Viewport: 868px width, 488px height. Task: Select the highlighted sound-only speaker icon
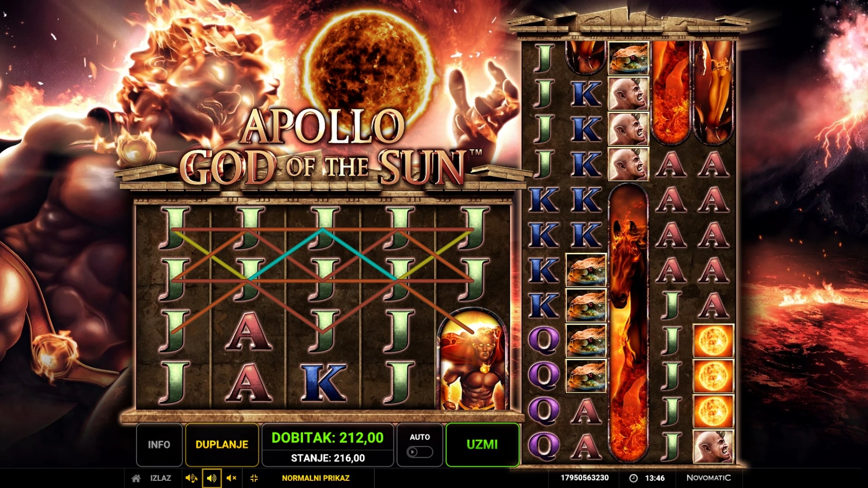pyautogui.click(x=211, y=478)
